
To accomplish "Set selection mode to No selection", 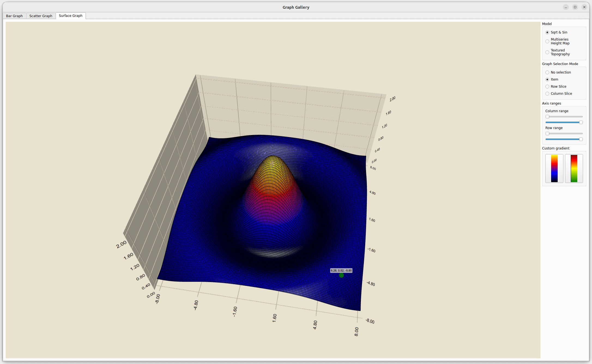I will pos(547,72).
